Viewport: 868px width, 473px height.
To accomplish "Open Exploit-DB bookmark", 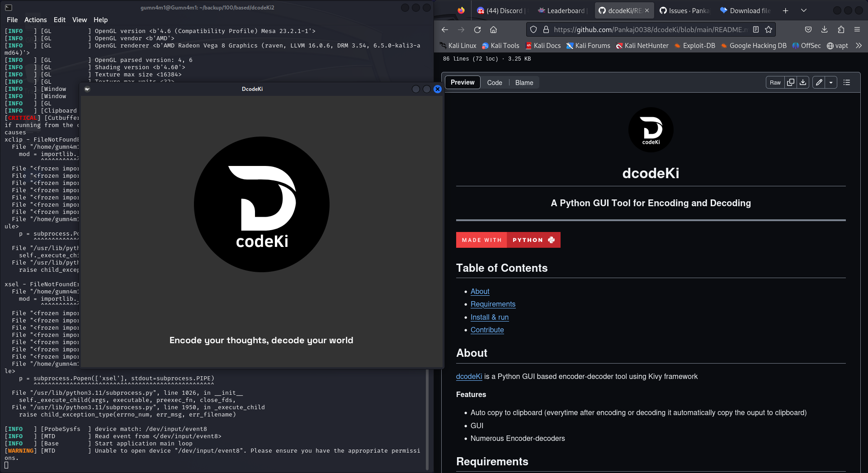I will pyautogui.click(x=694, y=46).
